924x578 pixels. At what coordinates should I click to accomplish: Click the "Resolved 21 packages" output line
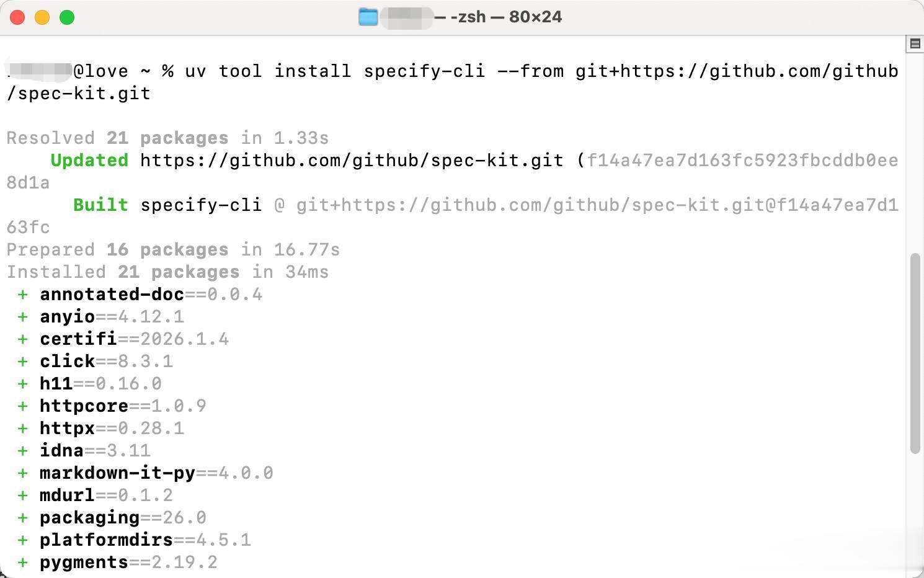click(167, 138)
